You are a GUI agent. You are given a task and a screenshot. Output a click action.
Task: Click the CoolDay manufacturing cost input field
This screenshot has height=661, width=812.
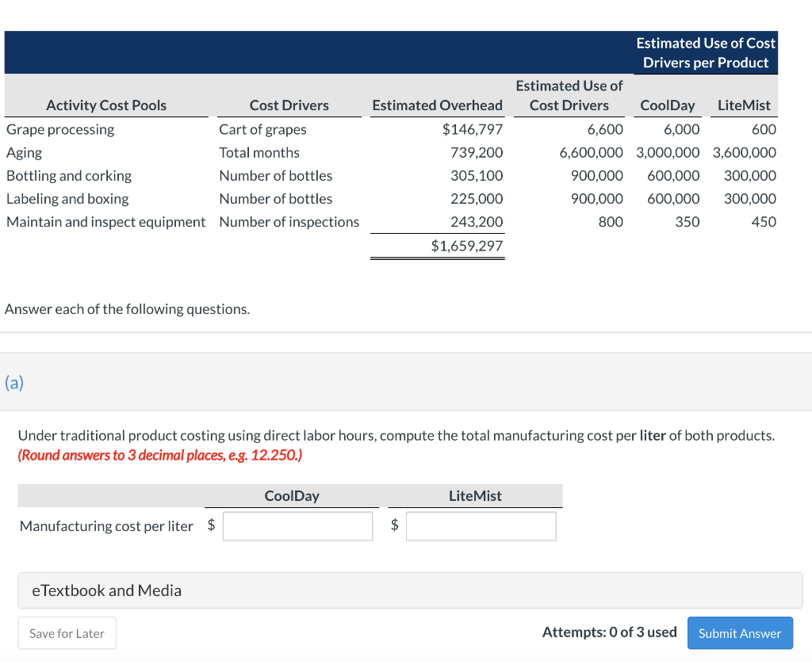click(x=297, y=525)
